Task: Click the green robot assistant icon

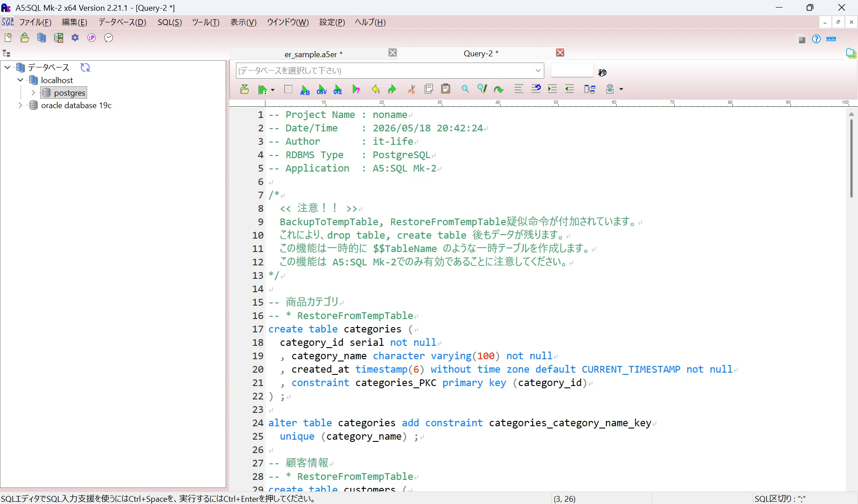Action: click(x=610, y=89)
